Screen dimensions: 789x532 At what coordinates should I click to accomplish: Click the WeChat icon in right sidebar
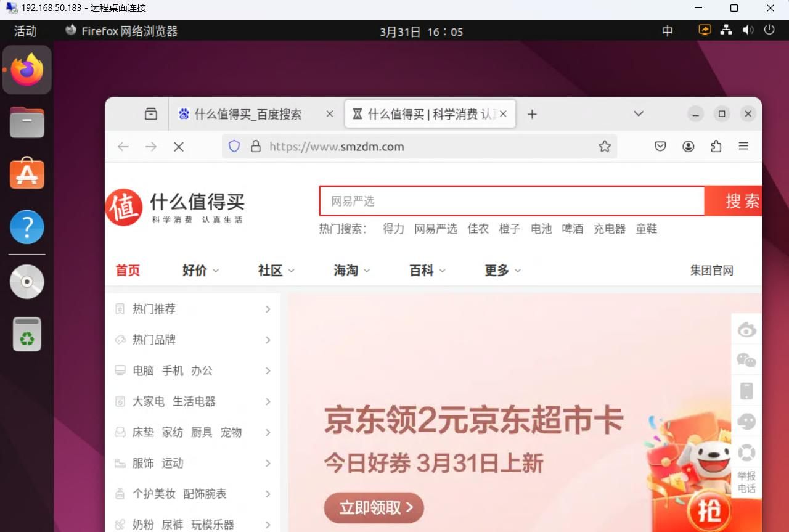[746, 360]
